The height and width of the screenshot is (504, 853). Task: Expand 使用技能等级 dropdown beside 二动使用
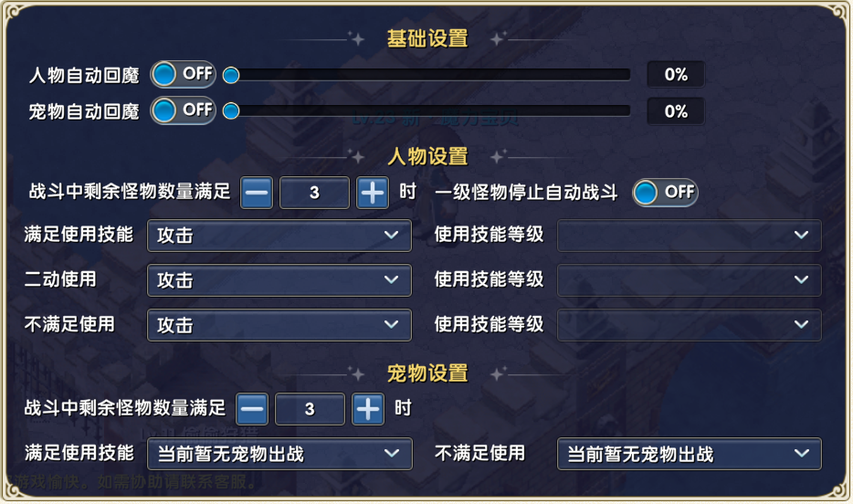[689, 280]
